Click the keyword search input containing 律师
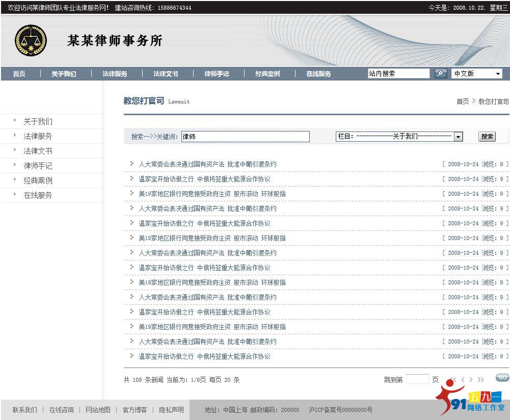Screen dimensions: 510x420 tap(245, 136)
